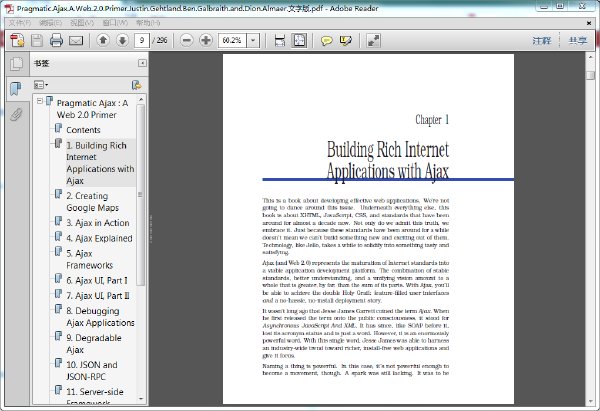Image resolution: width=600 pixels, height=411 pixels.
Task: Click bookmarks panel scroll down arrow
Action: pyautogui.click(x=141, y=399)
